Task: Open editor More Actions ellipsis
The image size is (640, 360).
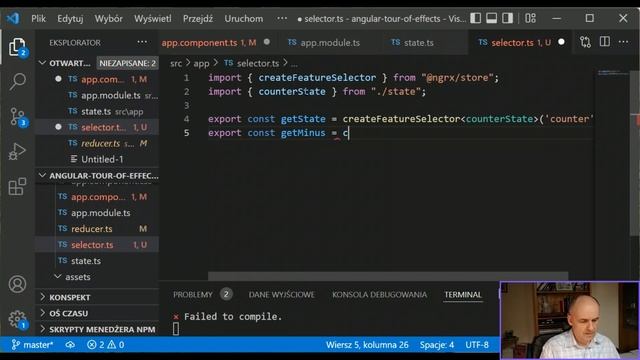Action: pos(623,42)
